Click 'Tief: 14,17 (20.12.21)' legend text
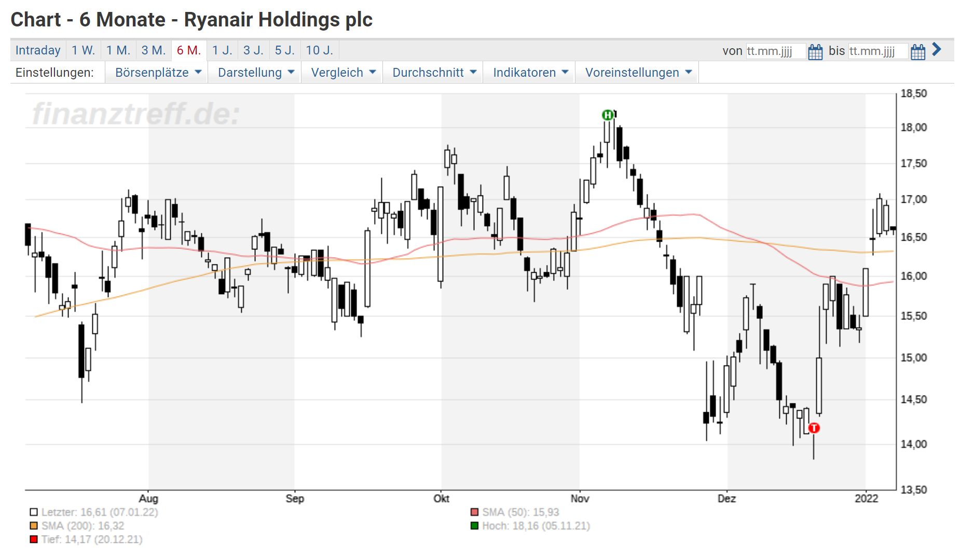 tap(92, 539)
